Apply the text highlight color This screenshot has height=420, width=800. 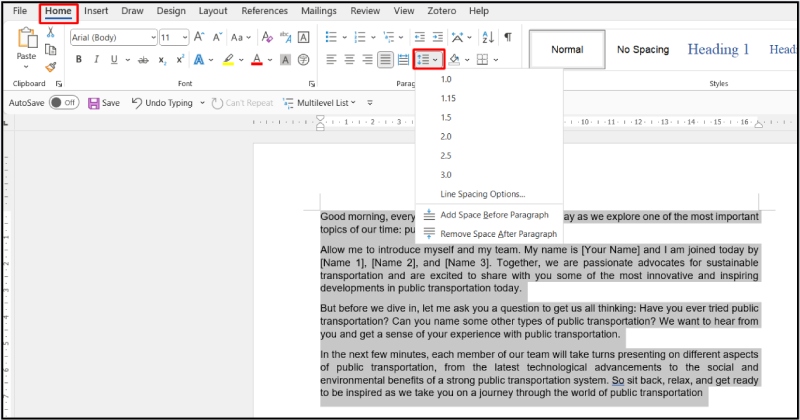tap(228, 60)
